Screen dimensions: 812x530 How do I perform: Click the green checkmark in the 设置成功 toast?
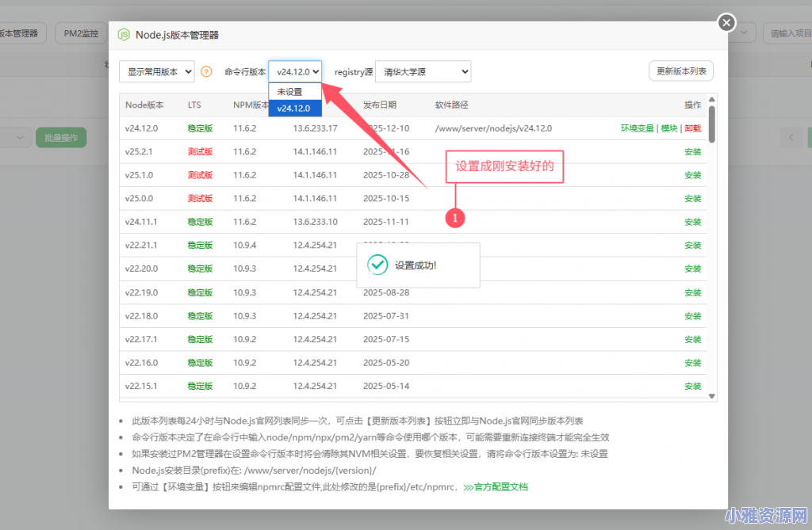point(377,266)
